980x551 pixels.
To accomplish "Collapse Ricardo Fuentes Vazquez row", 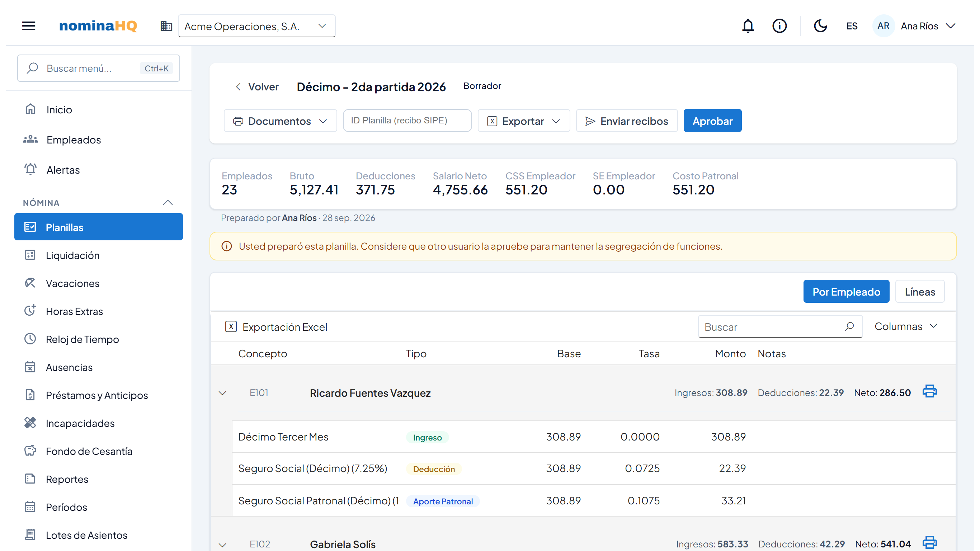I will [x=222, y=393].
